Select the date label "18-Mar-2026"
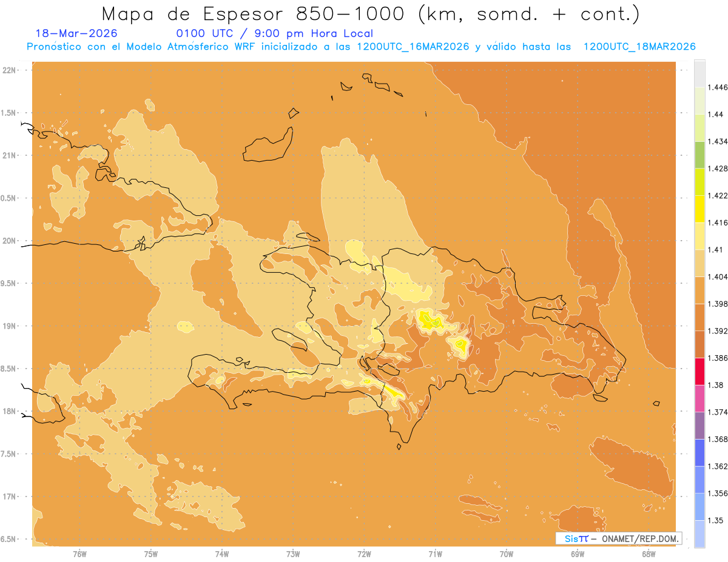The height and width of the screenshot is (562, 728). click(76, 33)
